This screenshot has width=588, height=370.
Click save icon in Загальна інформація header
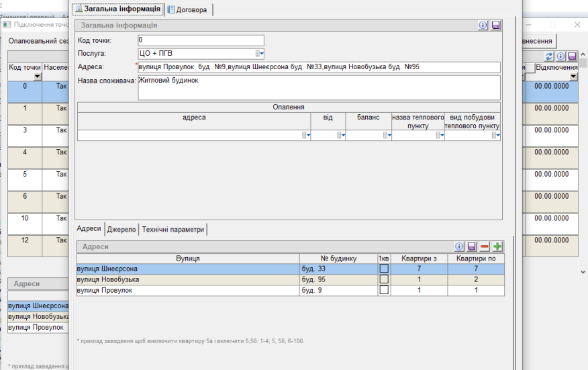pos(496,25)
